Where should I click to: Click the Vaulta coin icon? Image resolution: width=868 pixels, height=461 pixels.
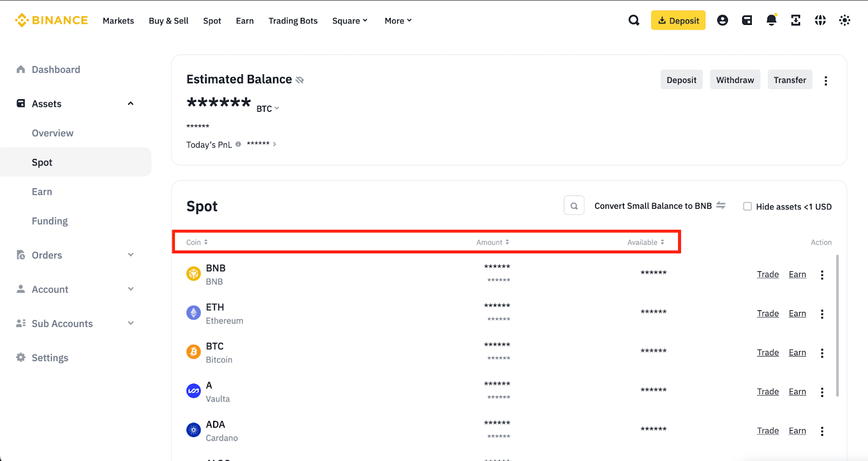(x=194, y=391)
